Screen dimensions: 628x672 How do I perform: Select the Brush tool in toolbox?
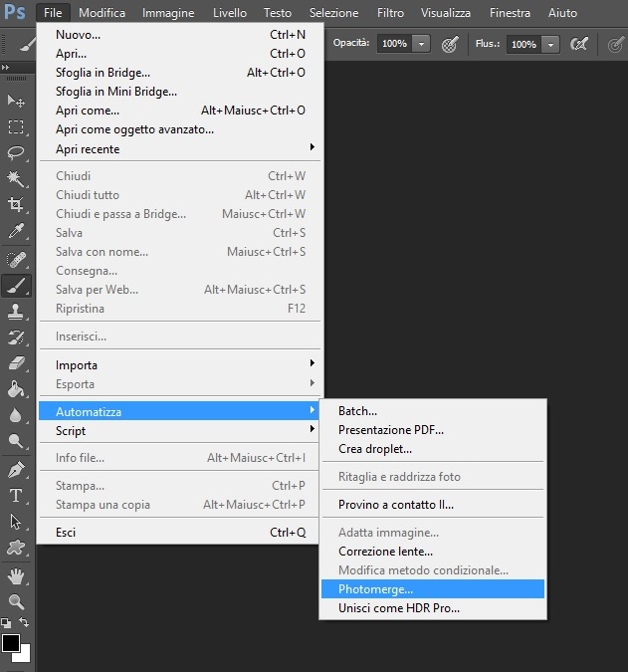tap(16, 286)
